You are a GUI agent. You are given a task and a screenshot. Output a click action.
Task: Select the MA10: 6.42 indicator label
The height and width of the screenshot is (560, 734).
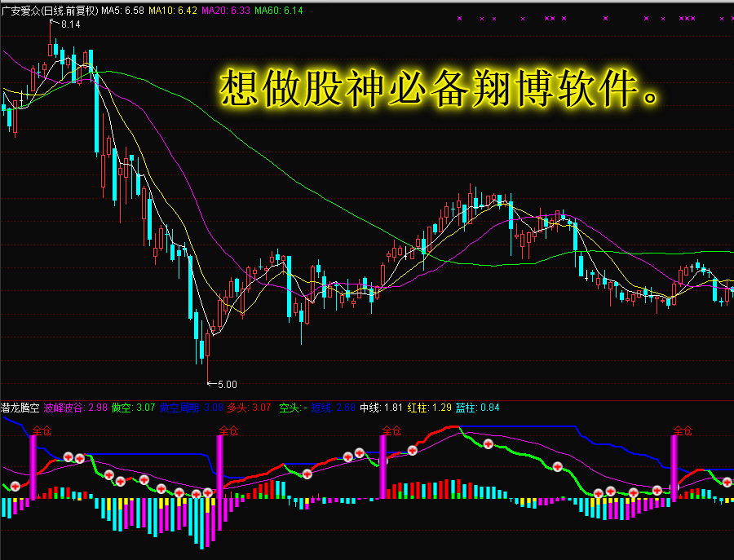pos(173,11)
